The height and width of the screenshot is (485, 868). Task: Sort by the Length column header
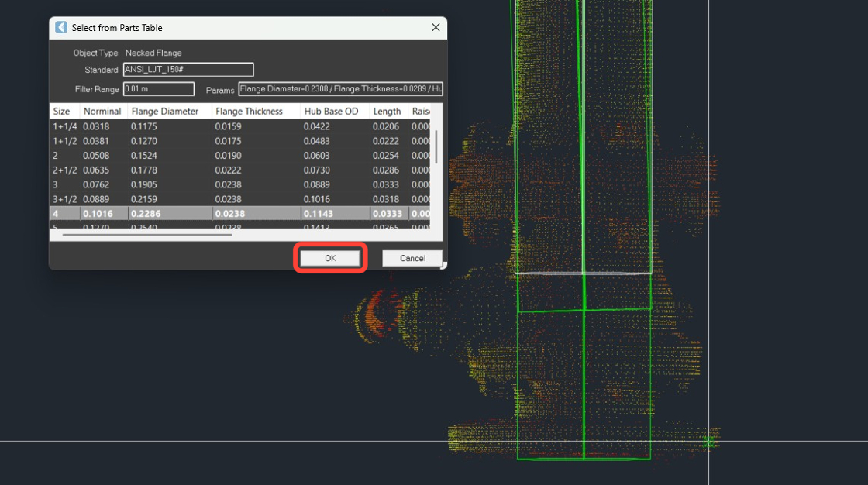pos(388,112)
